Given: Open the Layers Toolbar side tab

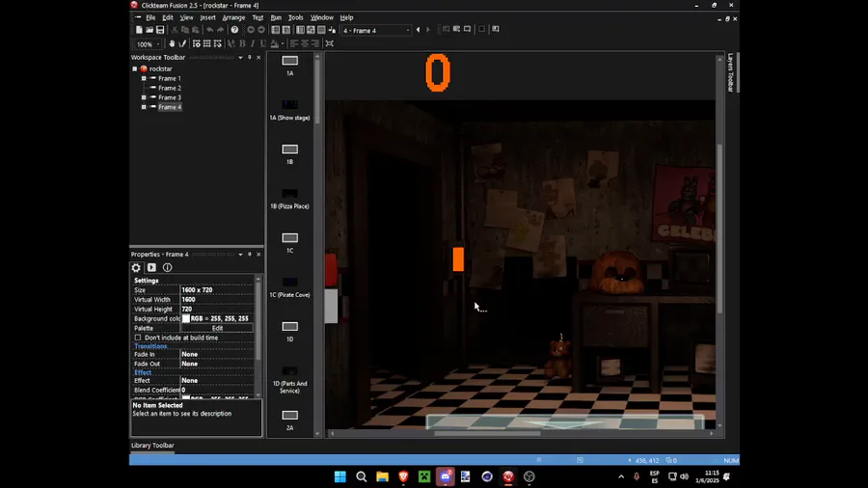Looking at the screenshot, I should 731,72.
